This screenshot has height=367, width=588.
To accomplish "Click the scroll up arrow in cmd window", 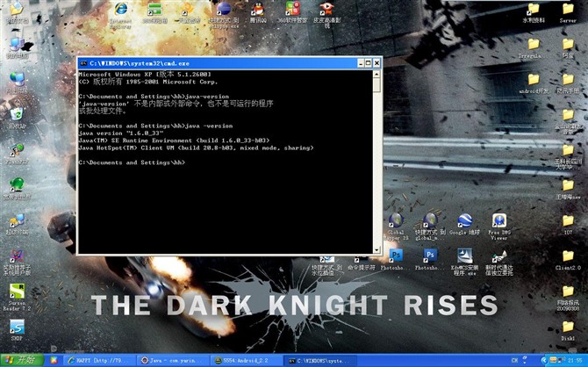I will [x=376, y=74].
